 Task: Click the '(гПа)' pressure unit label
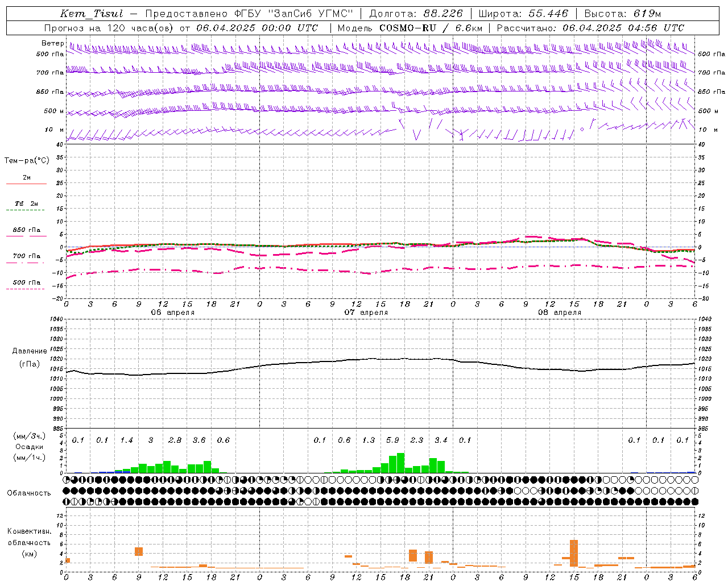point(30,364)
